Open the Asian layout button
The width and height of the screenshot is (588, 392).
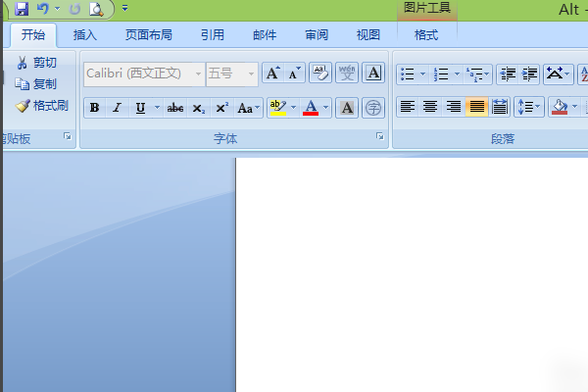click(x=558, y=73)
